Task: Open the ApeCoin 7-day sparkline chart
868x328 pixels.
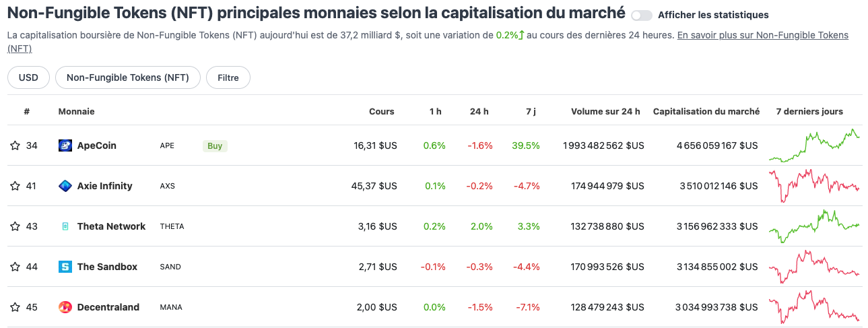Action: pyautogui.click(x=814, y=145)
